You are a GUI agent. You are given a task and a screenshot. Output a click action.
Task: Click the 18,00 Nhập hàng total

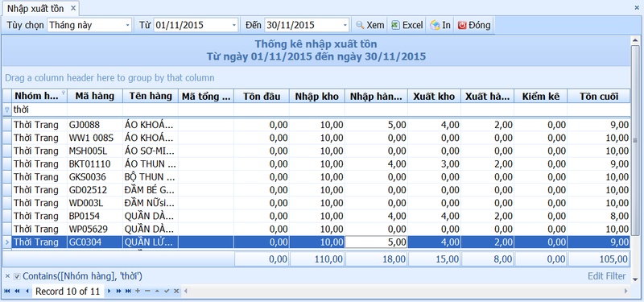376,259
